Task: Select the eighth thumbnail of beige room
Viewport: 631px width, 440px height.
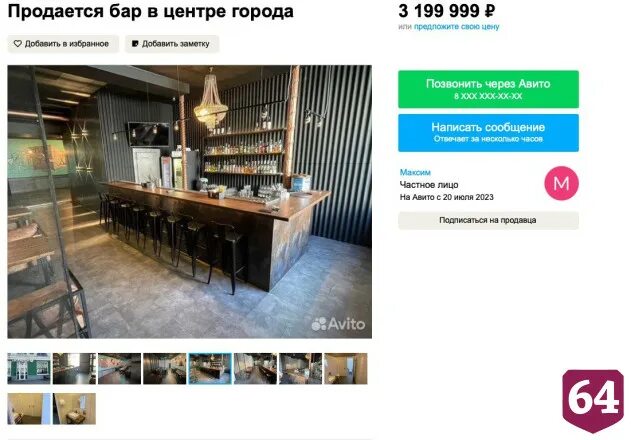Action: [346, 368]
